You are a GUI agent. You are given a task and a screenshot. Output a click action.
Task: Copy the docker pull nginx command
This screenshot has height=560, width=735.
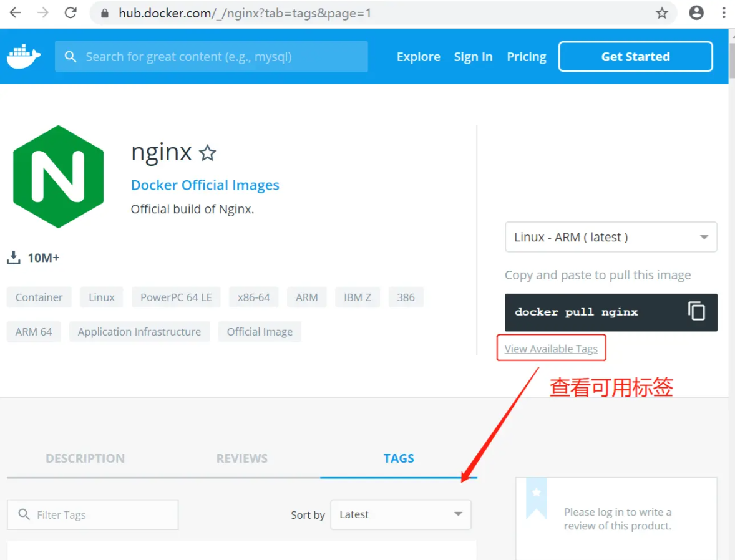[696, 311]
